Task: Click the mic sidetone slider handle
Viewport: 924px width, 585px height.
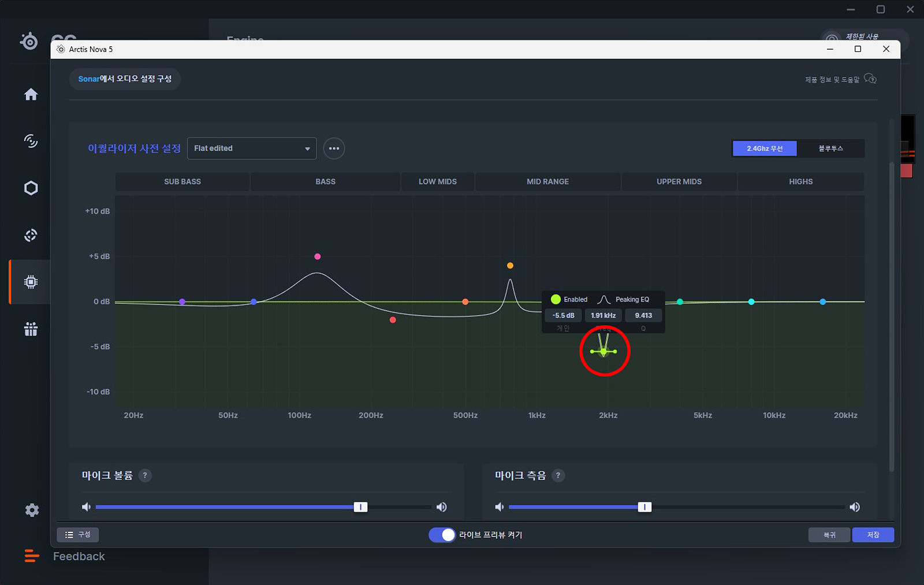Action: [644, 507]
